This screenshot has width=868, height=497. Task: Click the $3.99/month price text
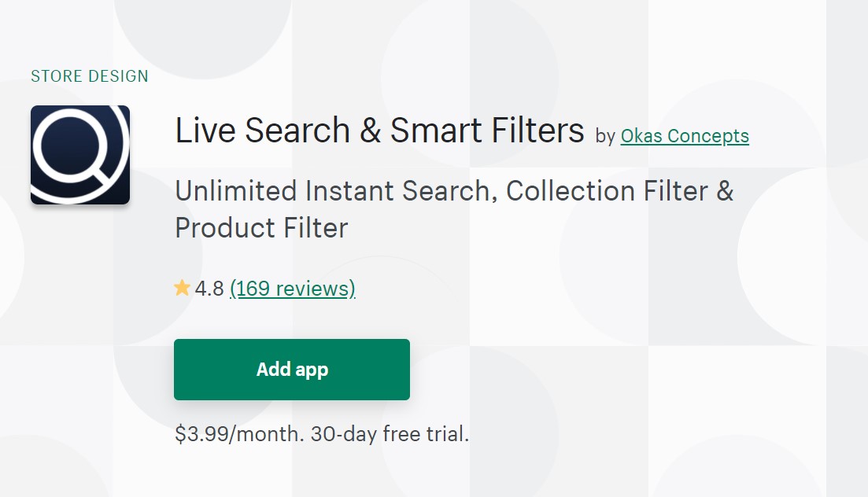pyautogui.click(x=239, y=434)
